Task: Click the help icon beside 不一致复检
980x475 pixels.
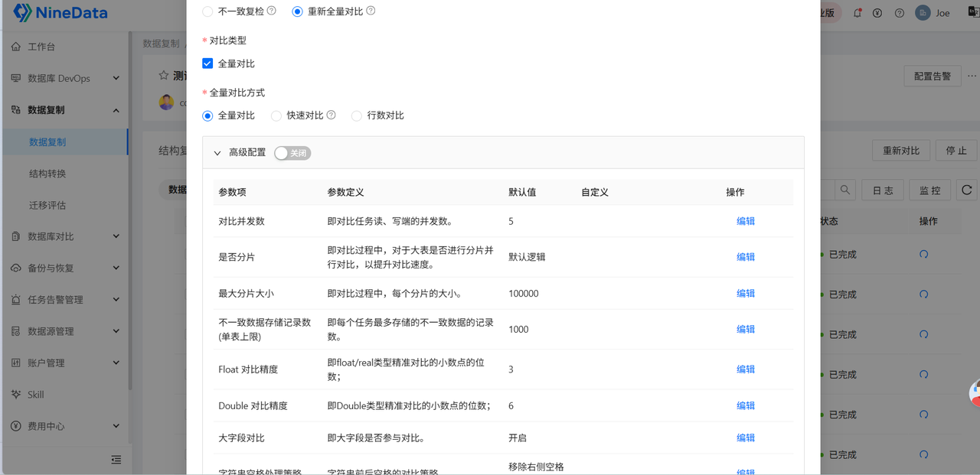Action: [272, 11]
